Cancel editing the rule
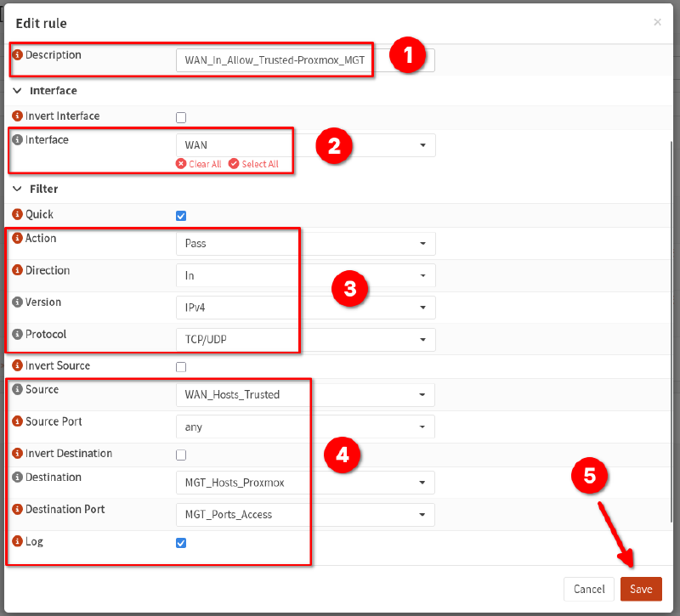This screenshot has width=680, height=616. pos(589,589)
